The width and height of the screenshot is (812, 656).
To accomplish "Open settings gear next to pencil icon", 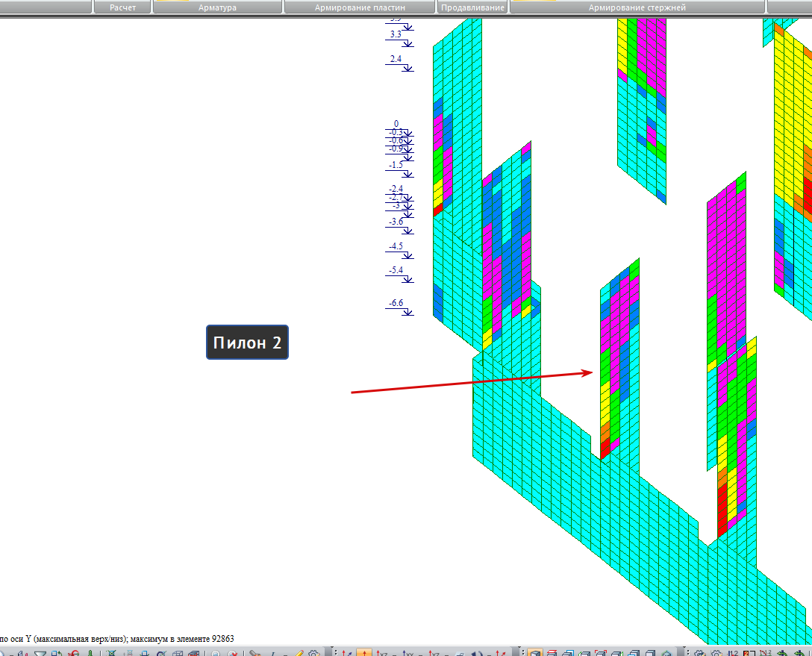I will pyautogui.click(x=313, y=652).
